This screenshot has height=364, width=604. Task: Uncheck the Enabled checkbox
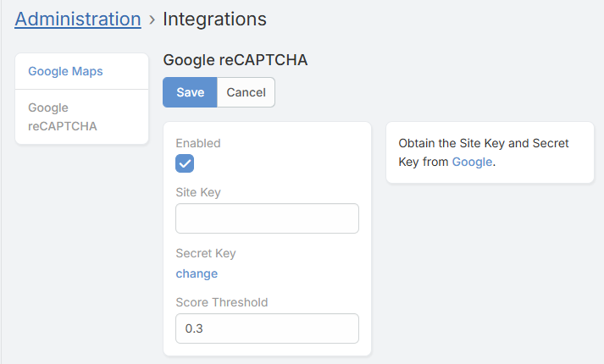[x=185, y=163]
